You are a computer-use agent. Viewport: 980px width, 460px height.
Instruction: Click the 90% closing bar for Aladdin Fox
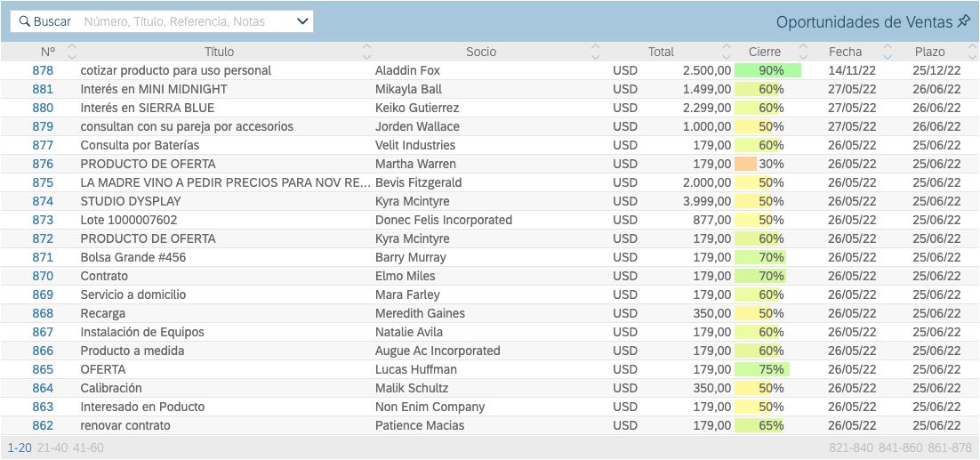pos(768,70)
